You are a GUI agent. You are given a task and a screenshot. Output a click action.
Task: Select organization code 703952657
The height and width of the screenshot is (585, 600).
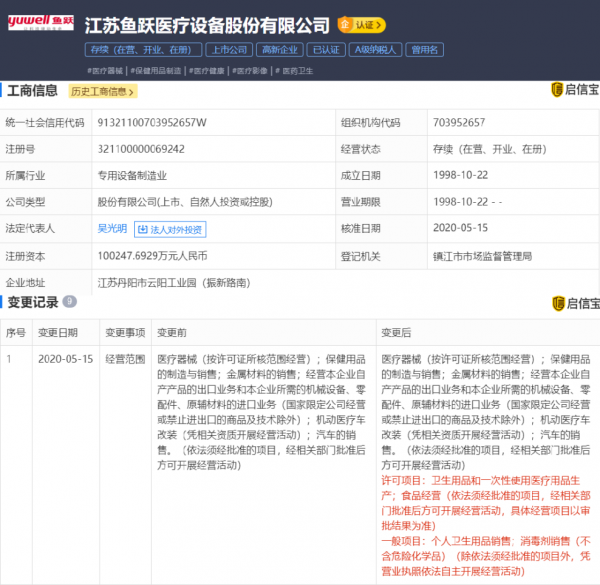(459, 122)
